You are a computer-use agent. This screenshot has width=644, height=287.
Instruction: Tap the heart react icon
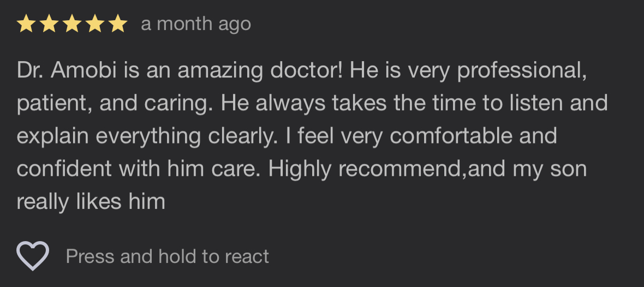33,256
